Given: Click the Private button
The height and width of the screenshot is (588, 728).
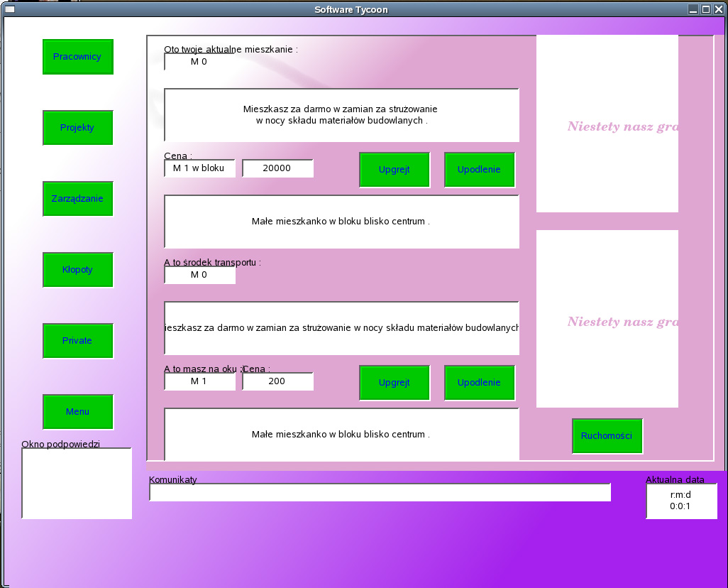Looking at the screenshot, I should click(x=77, y=341).
